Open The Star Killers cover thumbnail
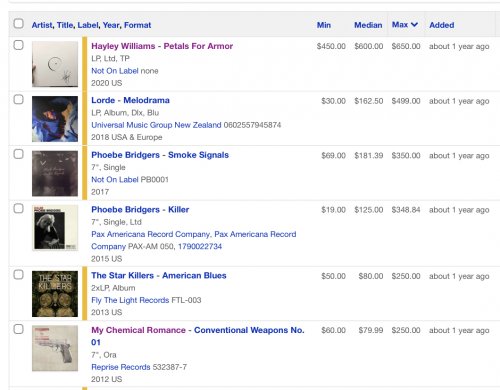Viewport: 500px width, 390px height. pos(55,294)
